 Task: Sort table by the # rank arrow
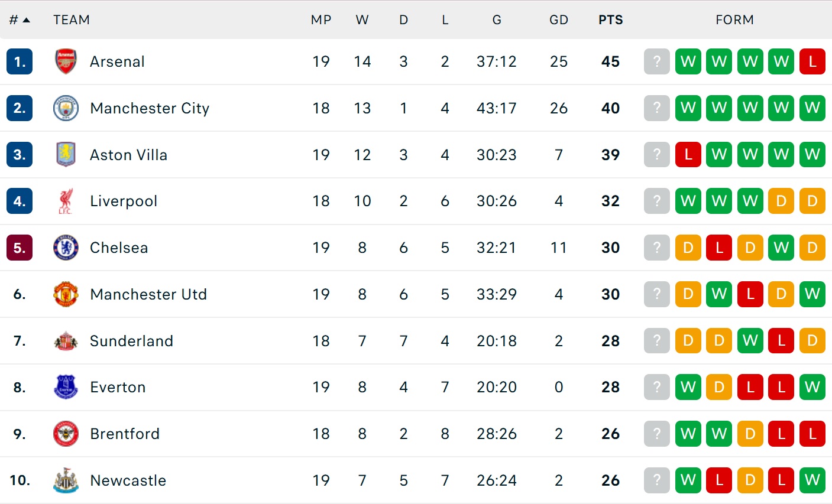click(25, 20)
